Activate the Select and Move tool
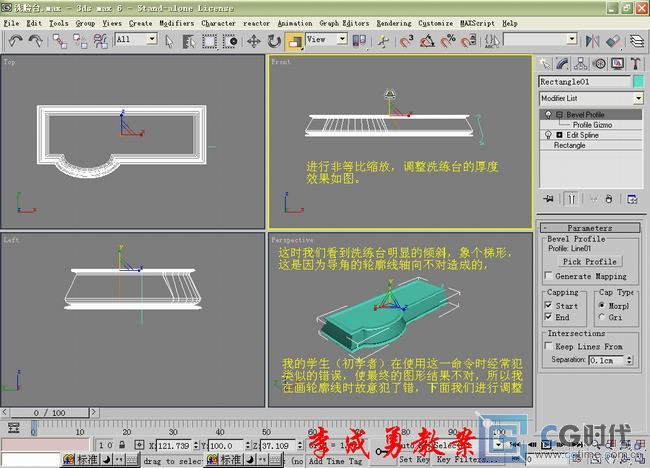This screenshot has height=468, width=650. [254, 41]
